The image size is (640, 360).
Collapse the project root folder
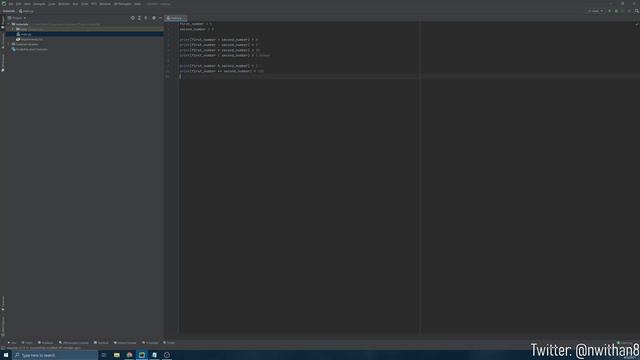coord(9,24)
